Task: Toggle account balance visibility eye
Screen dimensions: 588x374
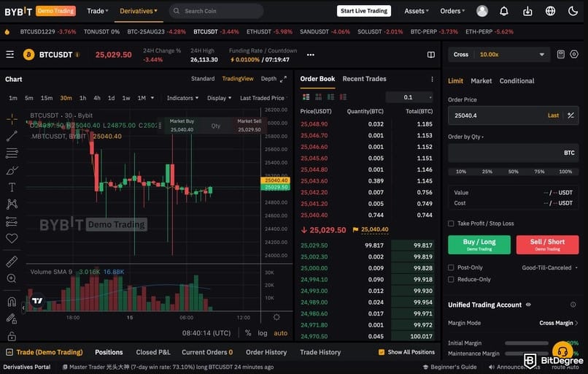Action: click(x=528, y=305)
